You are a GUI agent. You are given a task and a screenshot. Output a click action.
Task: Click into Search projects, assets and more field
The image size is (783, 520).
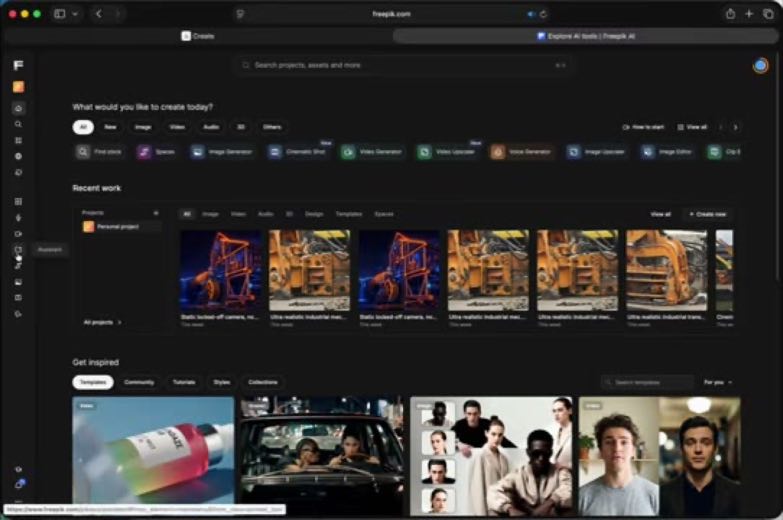click(x=403, y=65)
